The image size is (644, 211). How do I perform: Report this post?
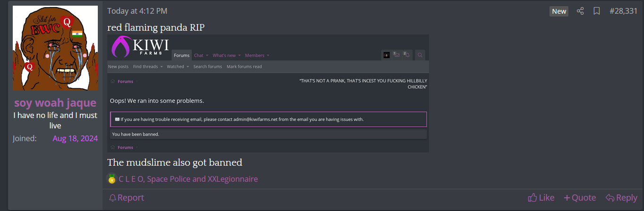[x=126, y=198]
